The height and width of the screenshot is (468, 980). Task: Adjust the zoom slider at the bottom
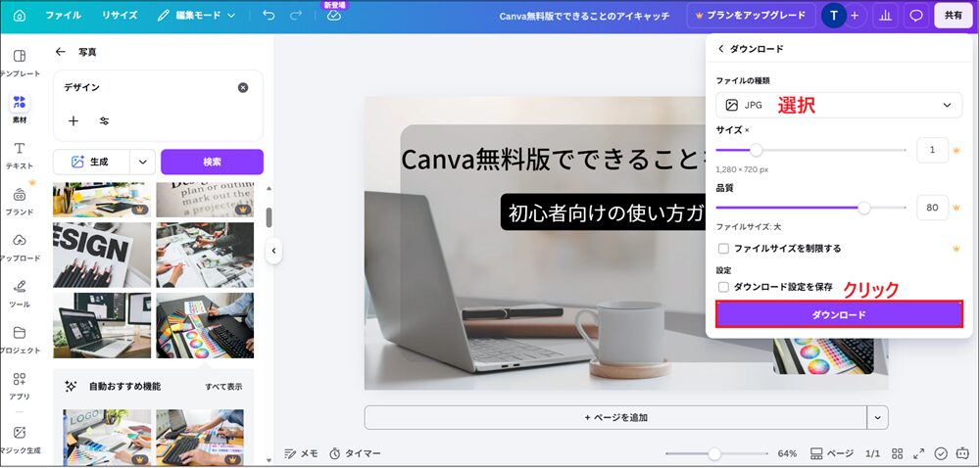point(714,453)
